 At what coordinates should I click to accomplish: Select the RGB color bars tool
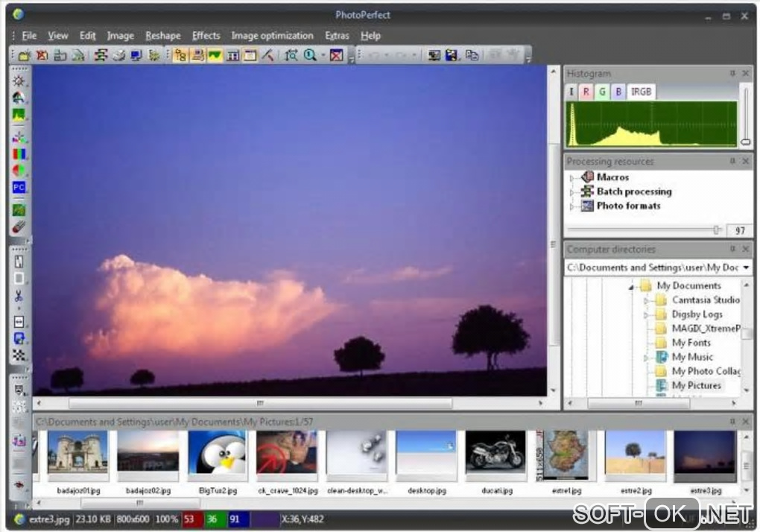pos(19,154)
